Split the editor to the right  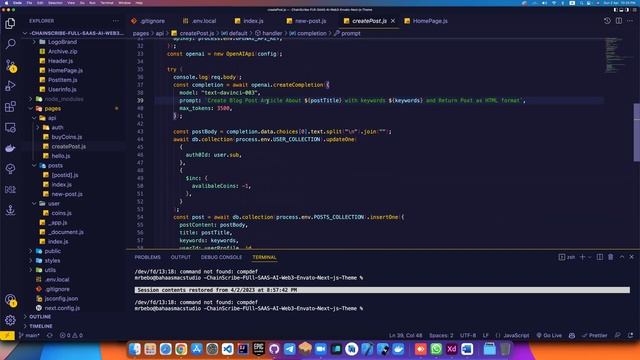click(x=619, y=21)
